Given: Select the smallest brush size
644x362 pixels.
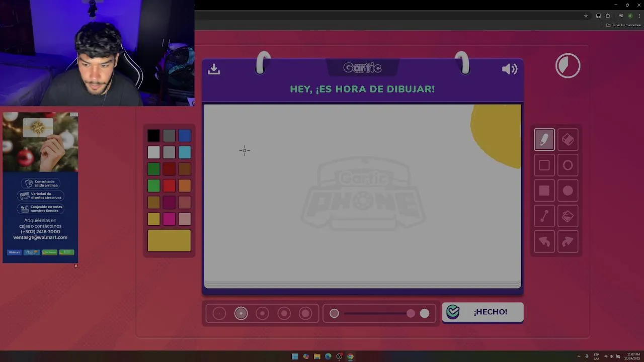Looking at the screenshot, I should [x=219, y=313].
